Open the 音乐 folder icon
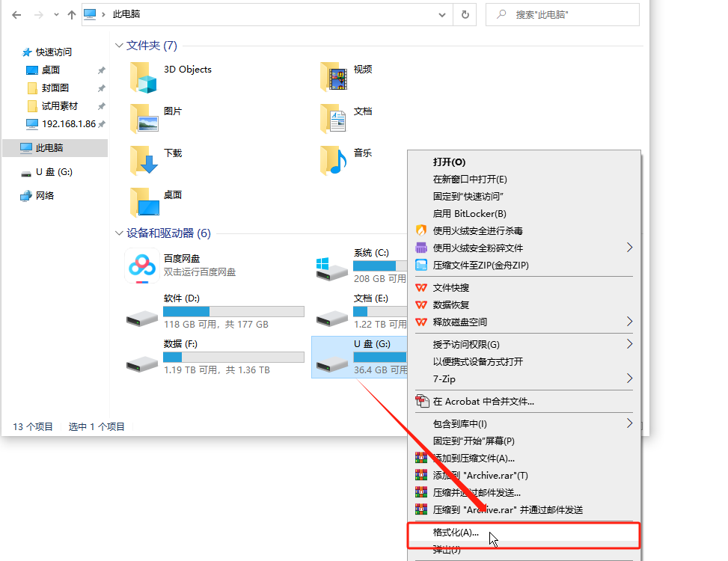 coord(332,160)
